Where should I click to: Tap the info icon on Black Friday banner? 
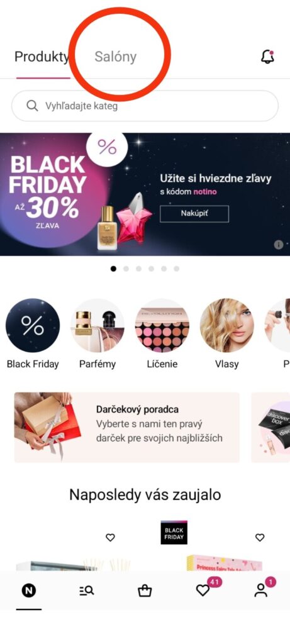(279, 245)
